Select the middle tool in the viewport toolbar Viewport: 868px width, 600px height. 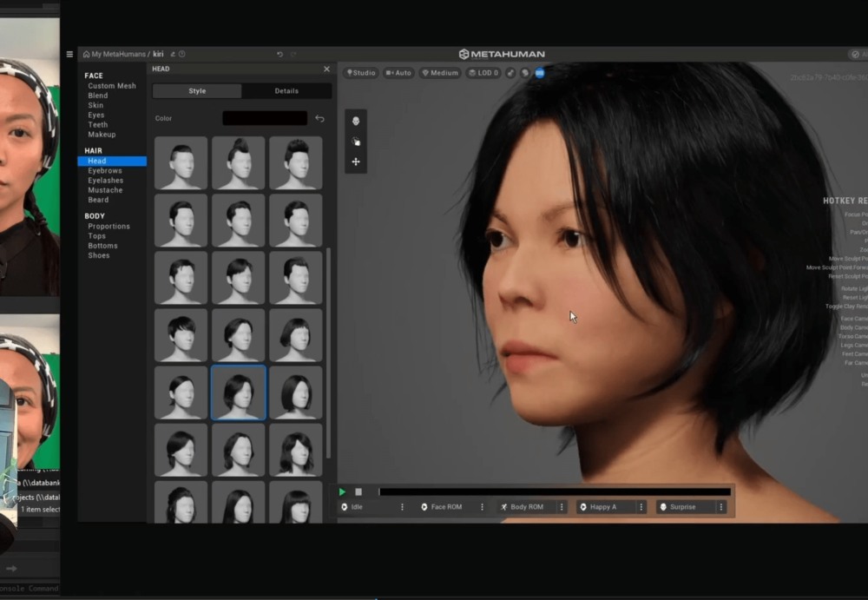(356, 142)
